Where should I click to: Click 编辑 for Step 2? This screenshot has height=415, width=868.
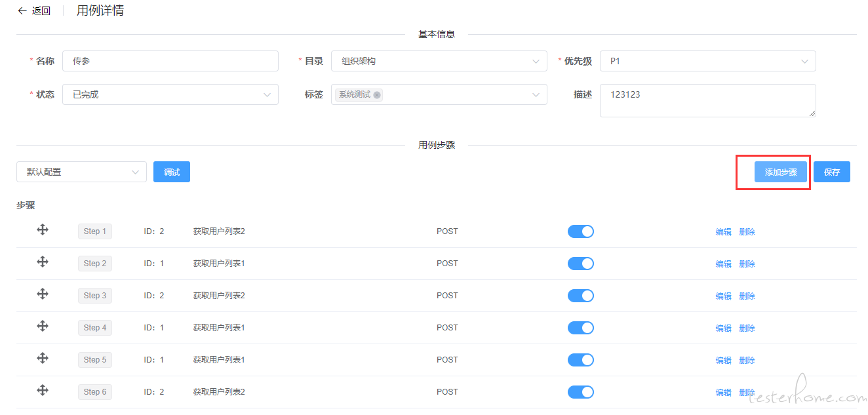(x=723, y=264)
